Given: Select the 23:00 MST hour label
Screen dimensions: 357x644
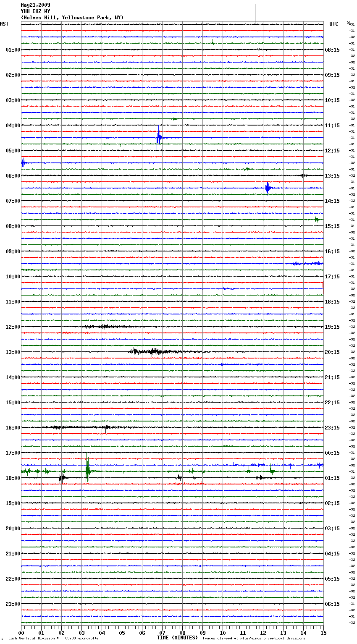Looking at the screenshot, I should point(13,604).
